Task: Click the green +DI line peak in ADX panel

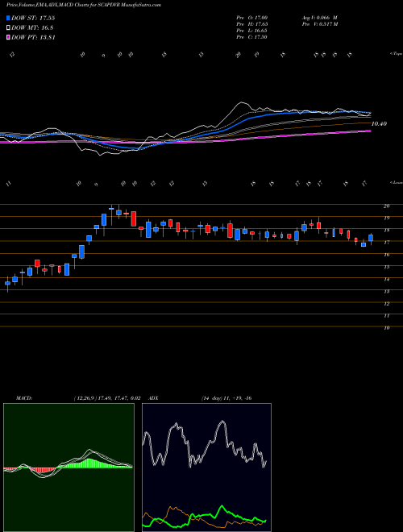Action: point(222,506)
